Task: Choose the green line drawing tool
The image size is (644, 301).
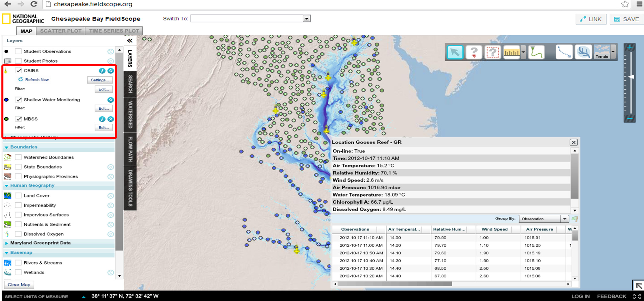Action: [536, 52]
